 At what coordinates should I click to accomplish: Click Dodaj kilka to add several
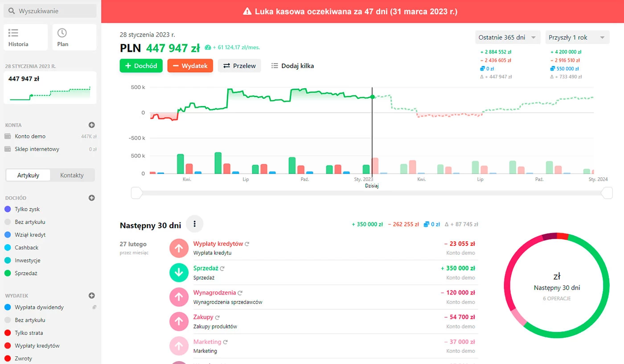tap(293, 65)
